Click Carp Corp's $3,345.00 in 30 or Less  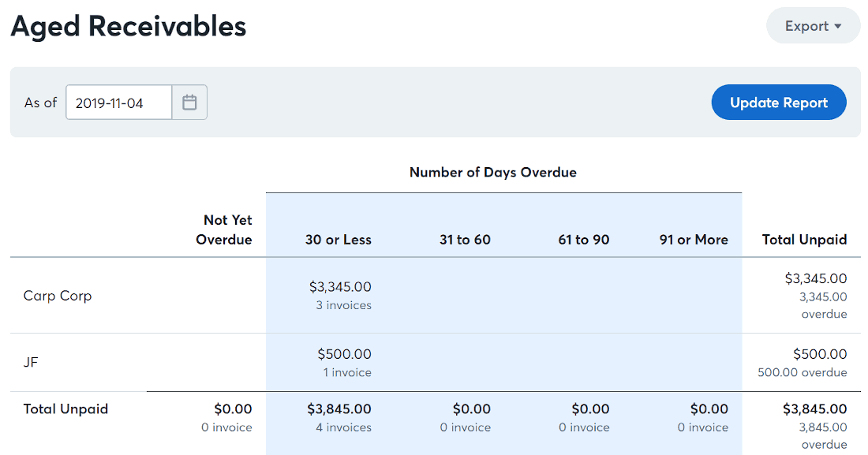tap(340, 287)
